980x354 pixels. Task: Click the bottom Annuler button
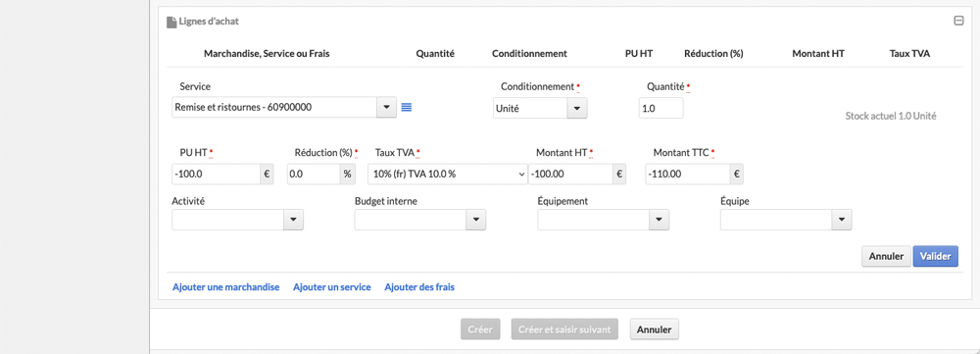click(x=655, y=329)
